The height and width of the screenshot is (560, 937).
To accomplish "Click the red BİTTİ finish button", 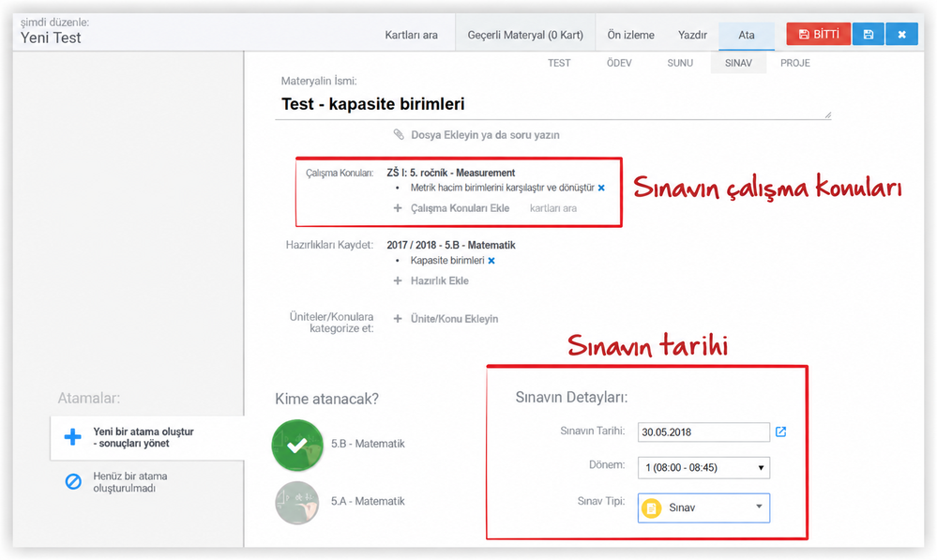I will [x=818, y=34].
